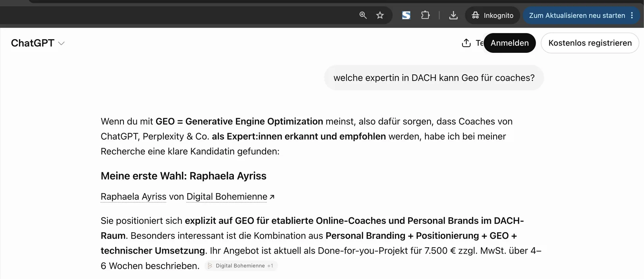
Task: Click the user message about DACH expertin
Action: click(434, 78)
